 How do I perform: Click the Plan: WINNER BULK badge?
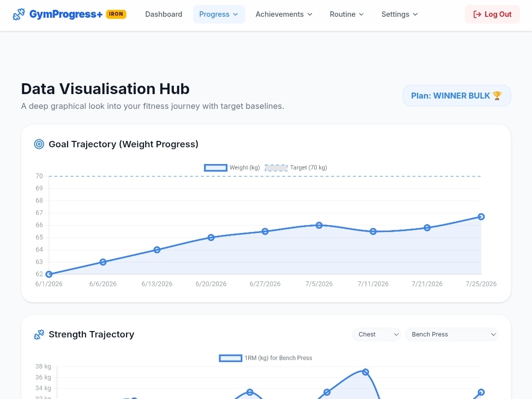point(457,96)
